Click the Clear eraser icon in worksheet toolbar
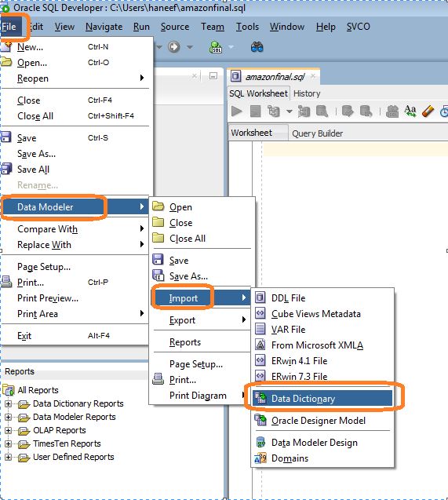Image resolution: width=448 pixels, height=500 pixels. (x=428, y=111)
